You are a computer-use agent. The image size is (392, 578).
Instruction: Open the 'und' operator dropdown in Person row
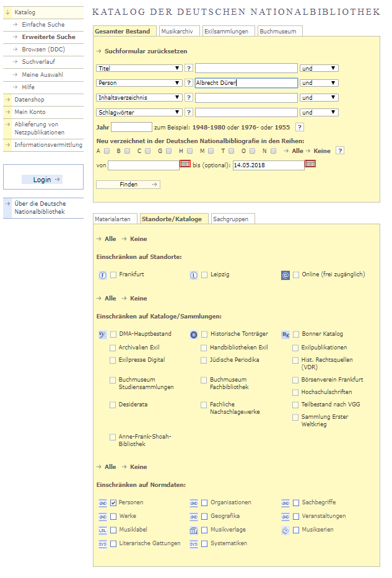tap(319, 83)
